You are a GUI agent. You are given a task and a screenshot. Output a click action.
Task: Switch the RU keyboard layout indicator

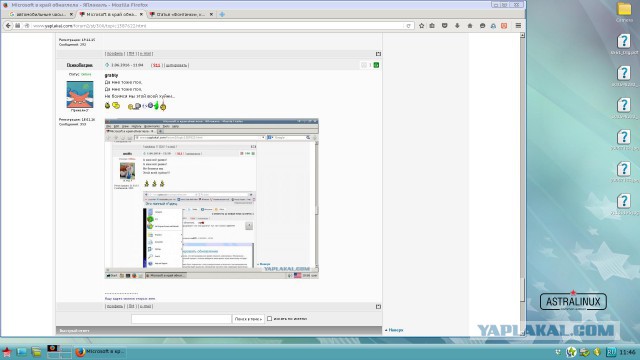pyautogui.click(x=611, y=352)
